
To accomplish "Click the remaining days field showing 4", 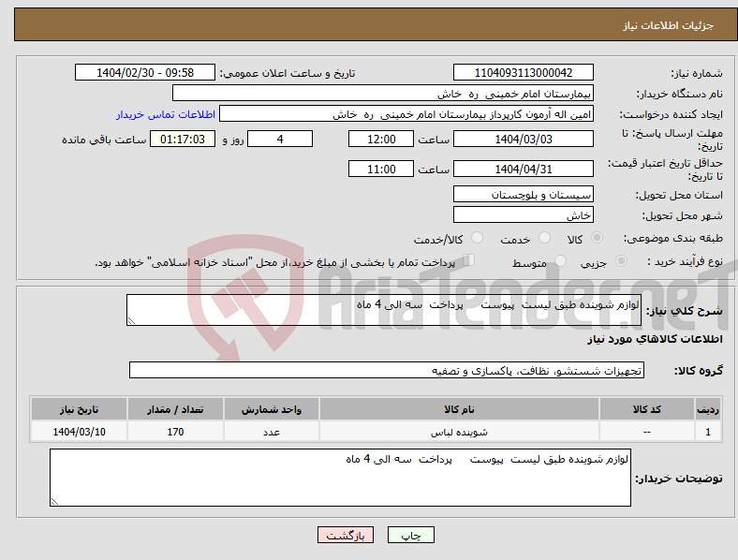I will coord(280,139).
